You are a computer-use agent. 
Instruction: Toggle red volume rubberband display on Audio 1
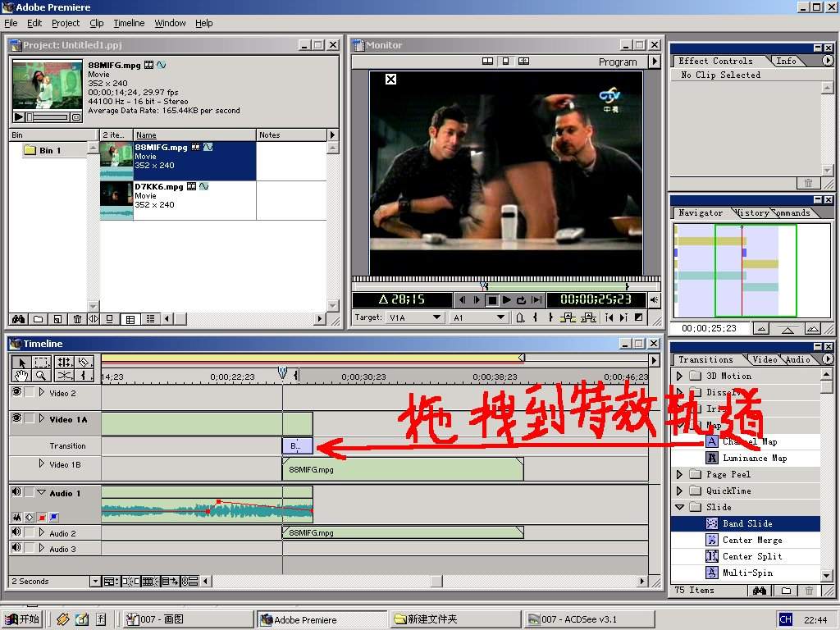[42, 518]
